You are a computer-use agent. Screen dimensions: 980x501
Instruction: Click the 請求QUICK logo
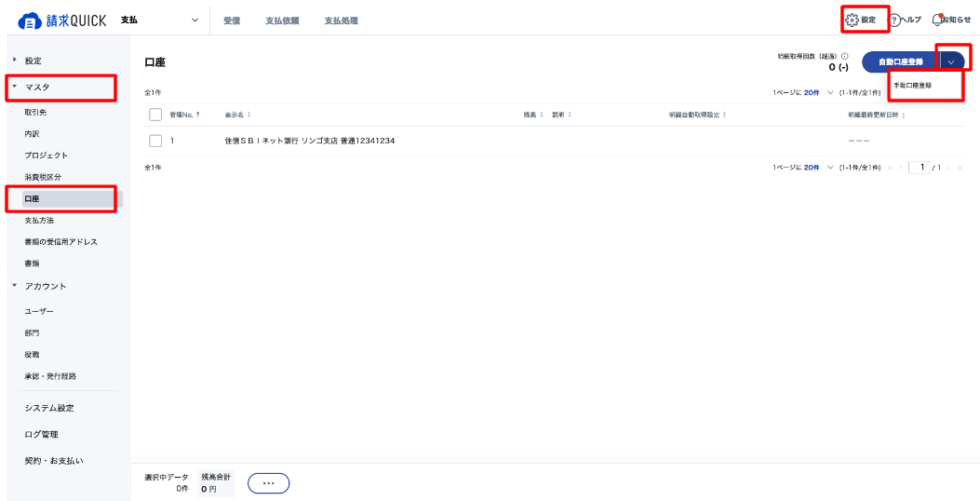pos(62,20)
